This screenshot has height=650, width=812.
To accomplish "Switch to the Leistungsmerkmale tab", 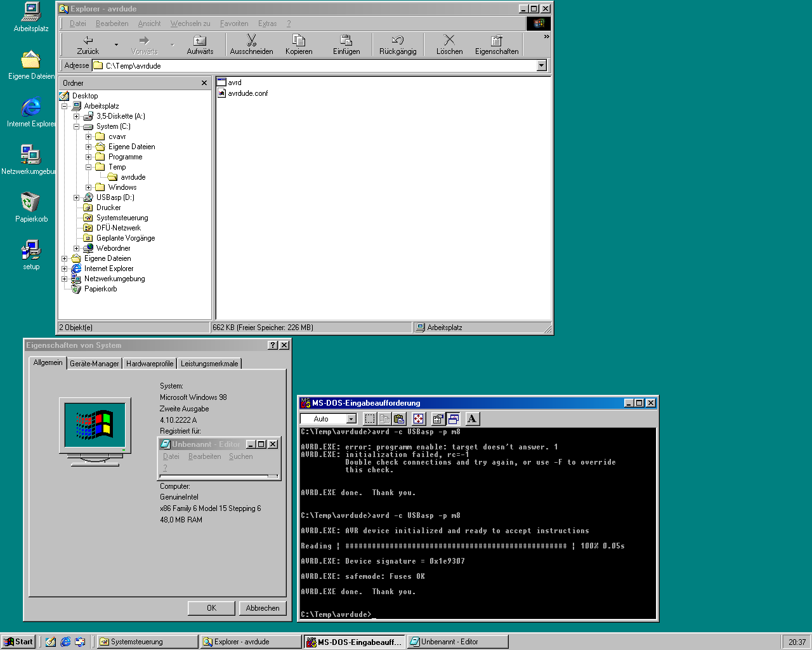I will coord(209,364).
